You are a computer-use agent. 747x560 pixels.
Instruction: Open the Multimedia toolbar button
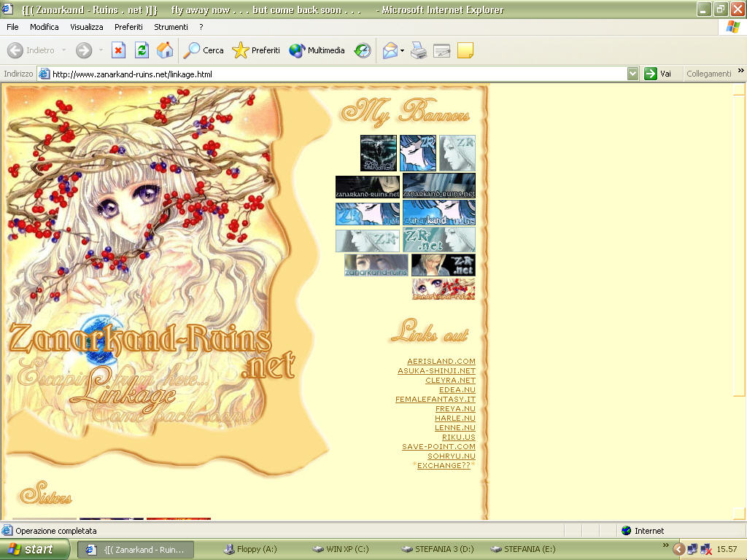pos(317,50)
